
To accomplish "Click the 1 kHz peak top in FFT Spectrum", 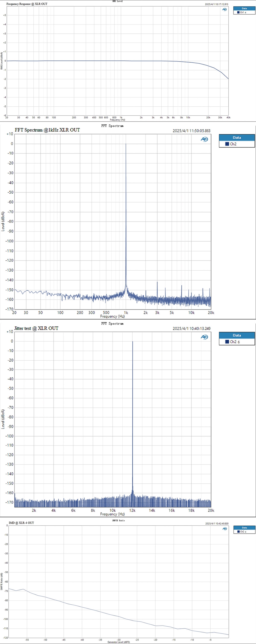I will [126, 144].
